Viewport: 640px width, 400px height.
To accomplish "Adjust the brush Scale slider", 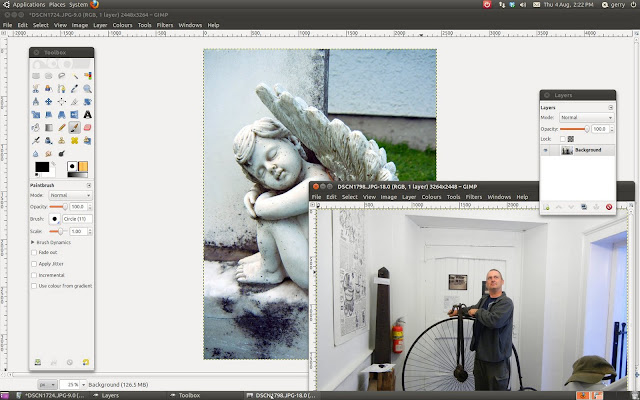I will pyautogui.click(x=58, y=231).
